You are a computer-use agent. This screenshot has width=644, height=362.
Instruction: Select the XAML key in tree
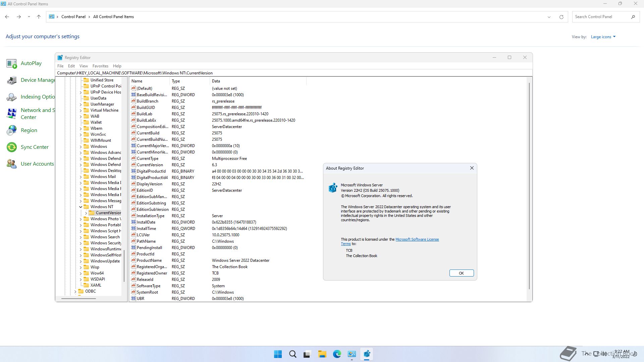click(96, 285)
